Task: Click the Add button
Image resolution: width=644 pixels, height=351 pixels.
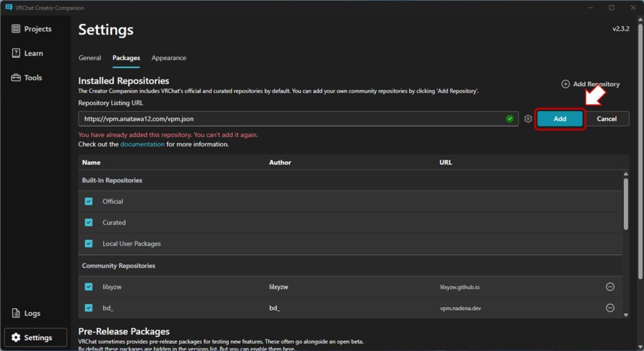Action: coord(560,119)
